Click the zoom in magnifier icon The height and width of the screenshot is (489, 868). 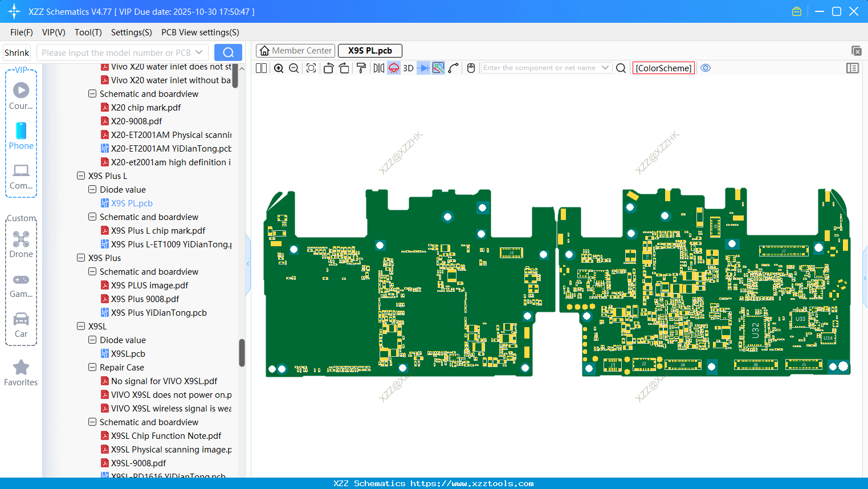coord(279,68)
